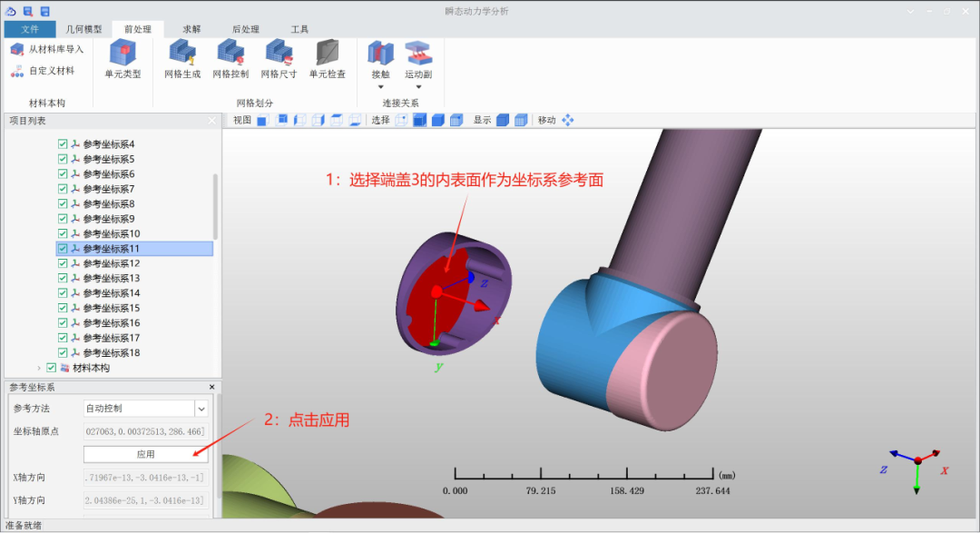This screenshot has height=533, width=980.
Task: Click the third quick-access disk icon
Action: pos(44,11)
